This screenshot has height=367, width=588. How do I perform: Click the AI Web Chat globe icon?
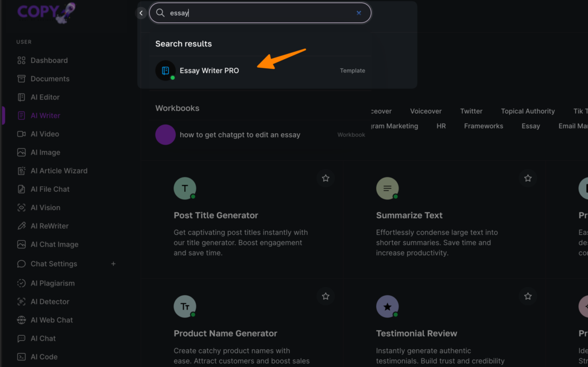point(21,320)
